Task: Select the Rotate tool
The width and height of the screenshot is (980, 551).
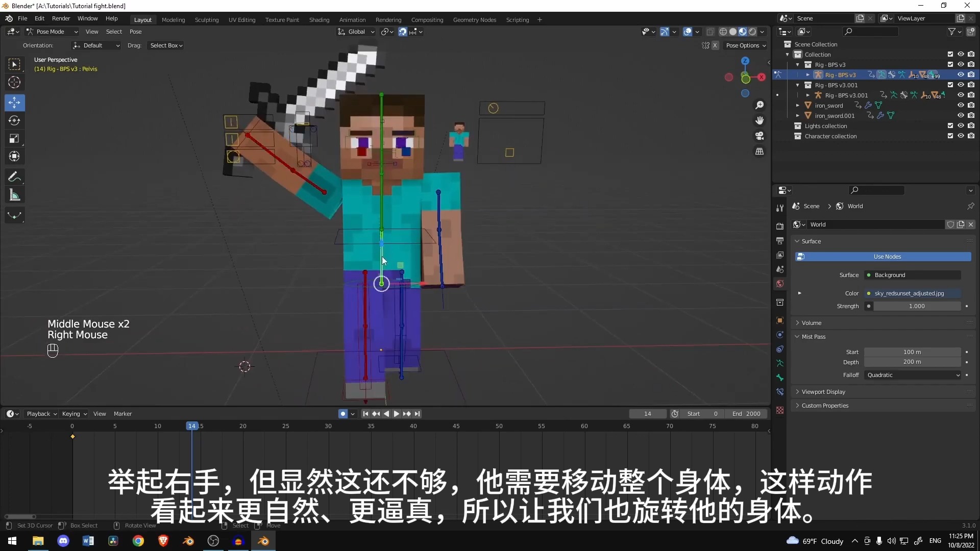Action: point(14,120)
